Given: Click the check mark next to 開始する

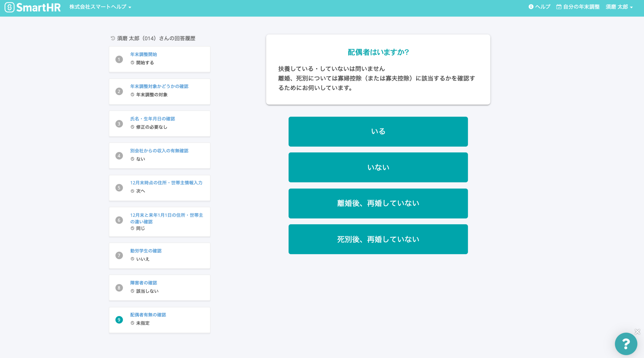Looking at the screenshot, I should [132, 63].
